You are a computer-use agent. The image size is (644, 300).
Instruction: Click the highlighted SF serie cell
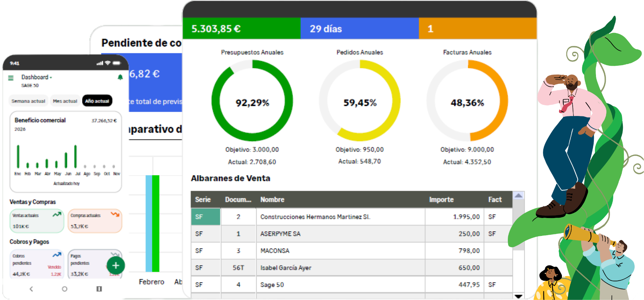(206, 217)
